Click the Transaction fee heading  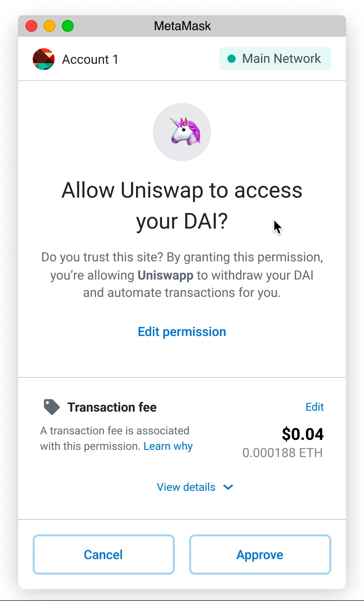click(112, 407)
